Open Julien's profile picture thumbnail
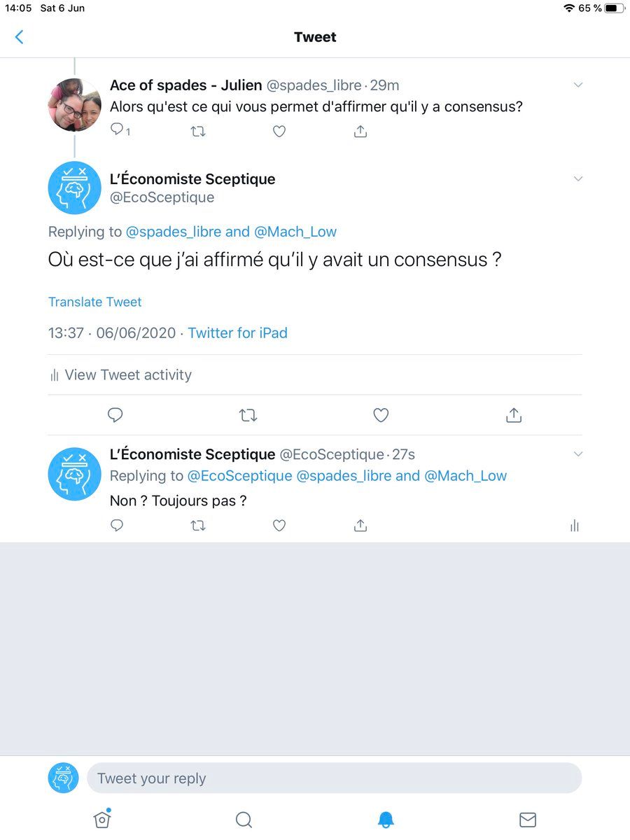The height and width of the screenshot is (840, 630). tap(75, 105)
